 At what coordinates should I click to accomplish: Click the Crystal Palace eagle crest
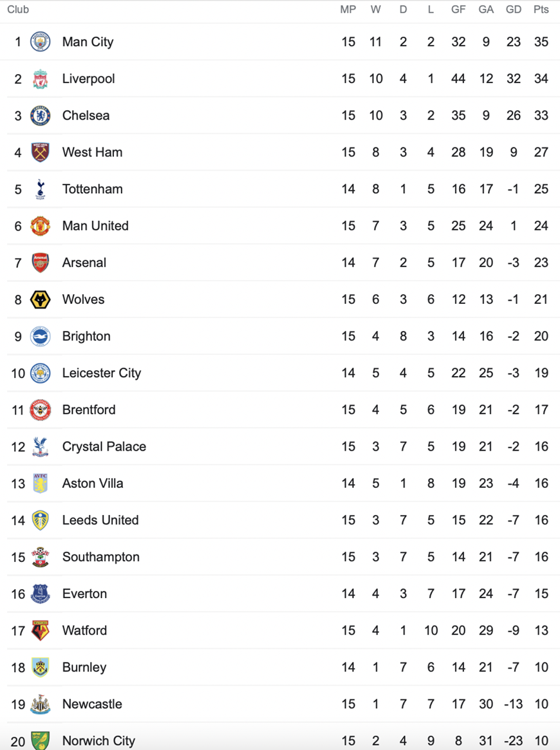coord(40,446)
